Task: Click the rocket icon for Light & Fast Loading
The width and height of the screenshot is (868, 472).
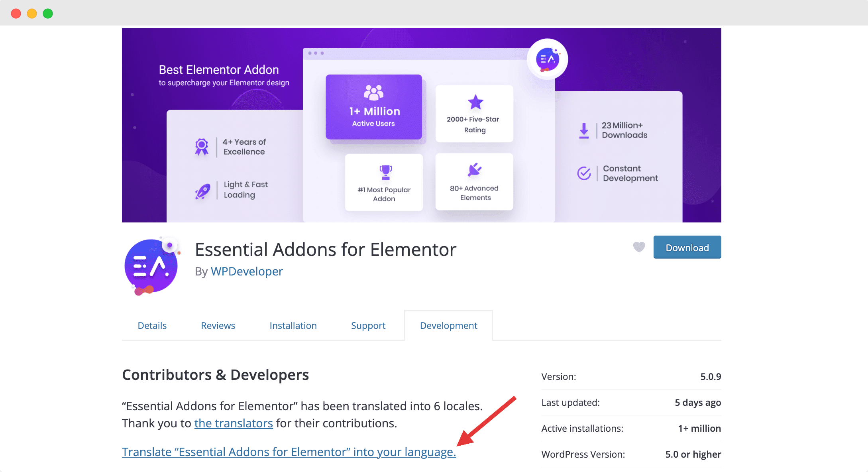Action: tap(202, 191)
